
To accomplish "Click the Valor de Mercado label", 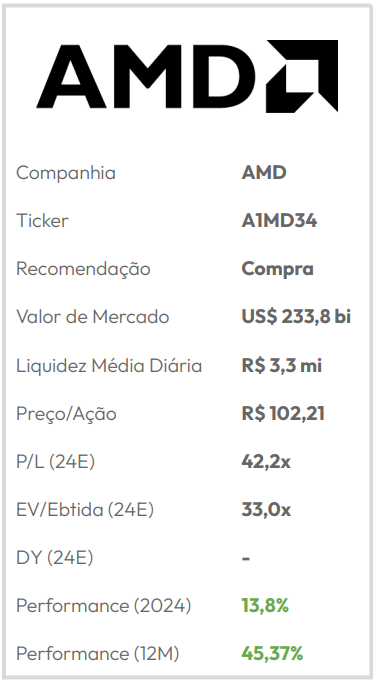I will point(92,317).
